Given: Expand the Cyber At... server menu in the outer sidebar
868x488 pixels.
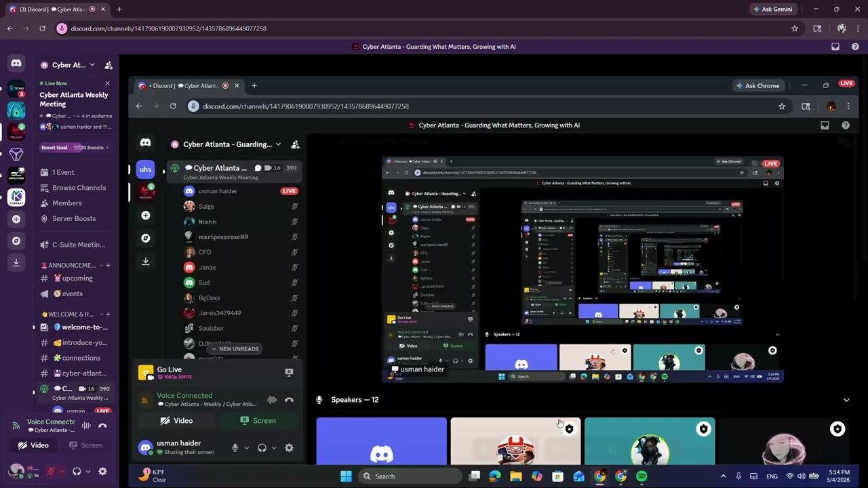Looking at the screenshot, I should [92, 65].
